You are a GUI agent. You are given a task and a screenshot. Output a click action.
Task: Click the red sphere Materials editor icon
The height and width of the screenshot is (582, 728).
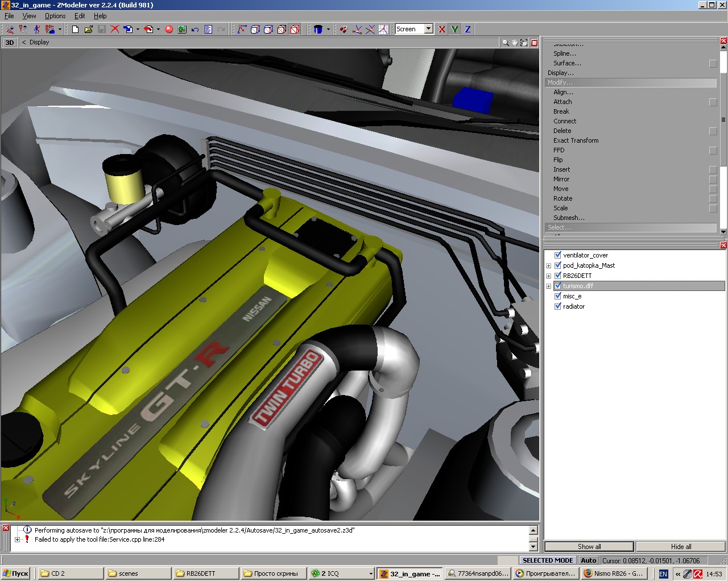[x=169, y=29]
